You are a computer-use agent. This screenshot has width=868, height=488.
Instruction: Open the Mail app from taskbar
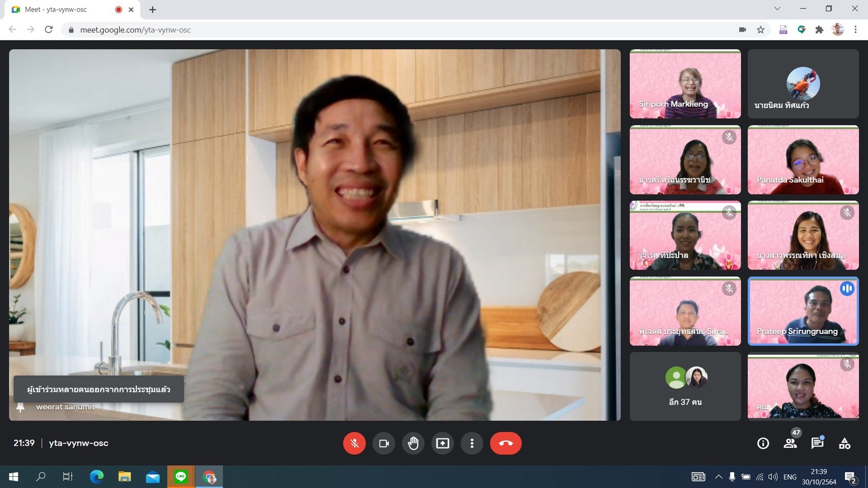pos(153,477)
